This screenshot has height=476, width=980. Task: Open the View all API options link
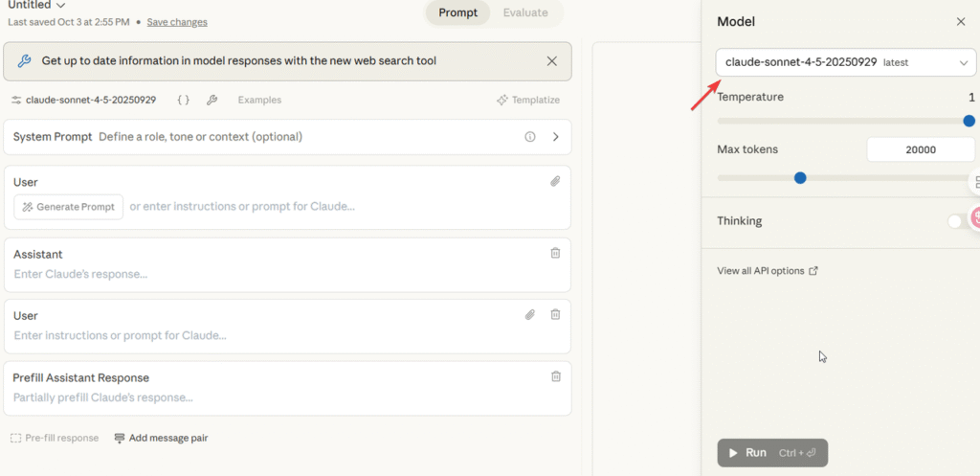767,271
